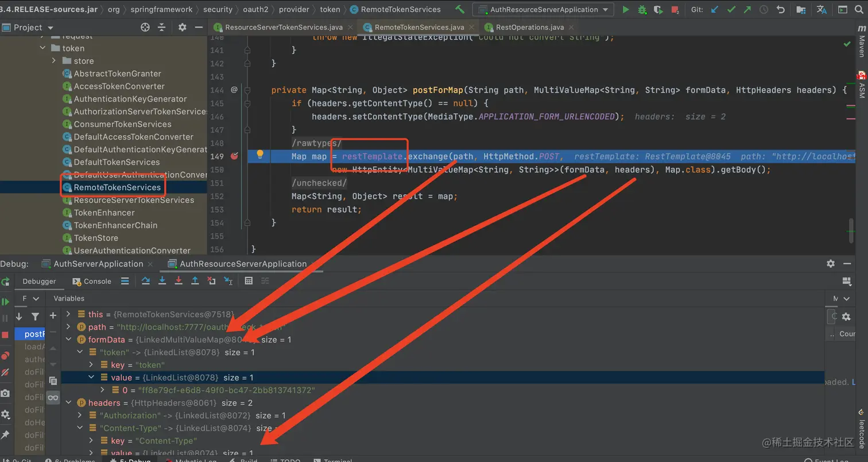Click Stop red square in debug sidebar
The height and width of the screenshot is (462, 868).
click(x=5, y=334)
